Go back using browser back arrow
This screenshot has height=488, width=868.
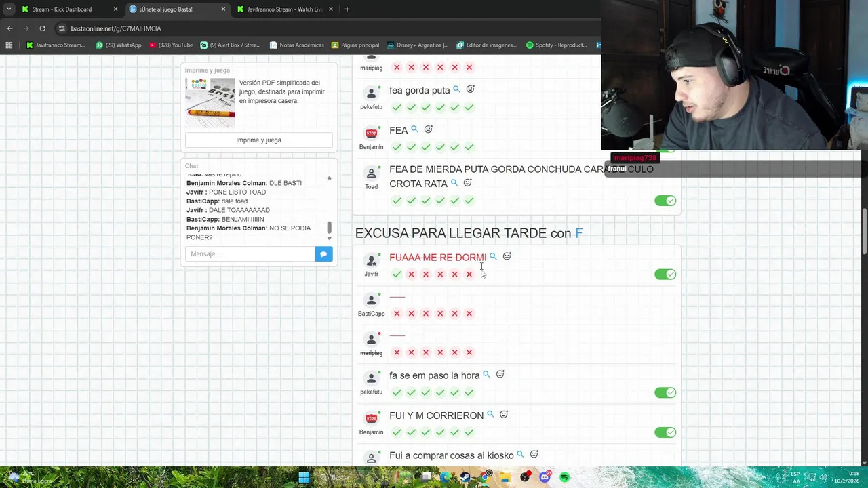9,28
